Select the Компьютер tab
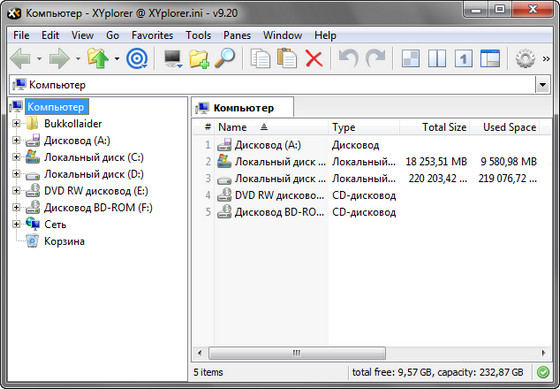 pos(243,108)
